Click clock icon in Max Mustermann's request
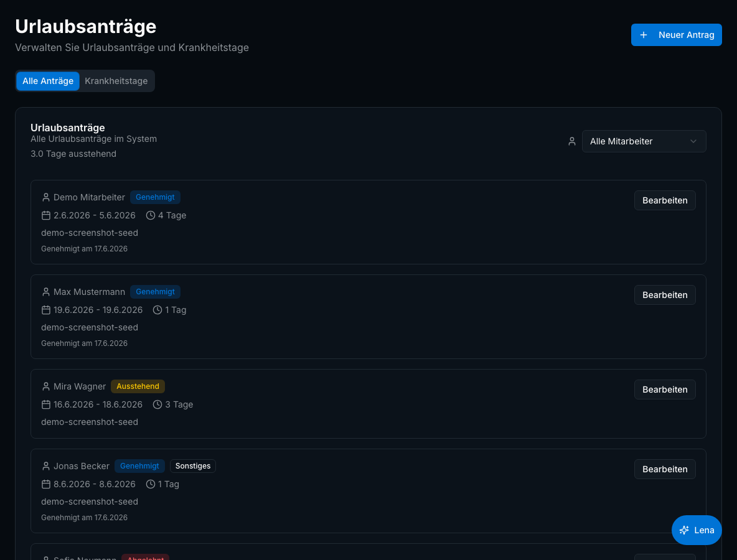 [x=157, y=310]
